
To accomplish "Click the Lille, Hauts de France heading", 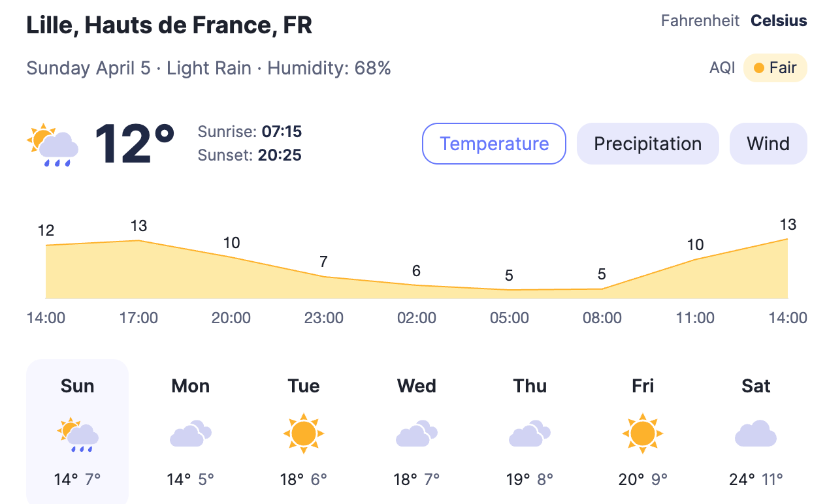I will (169, 25).
